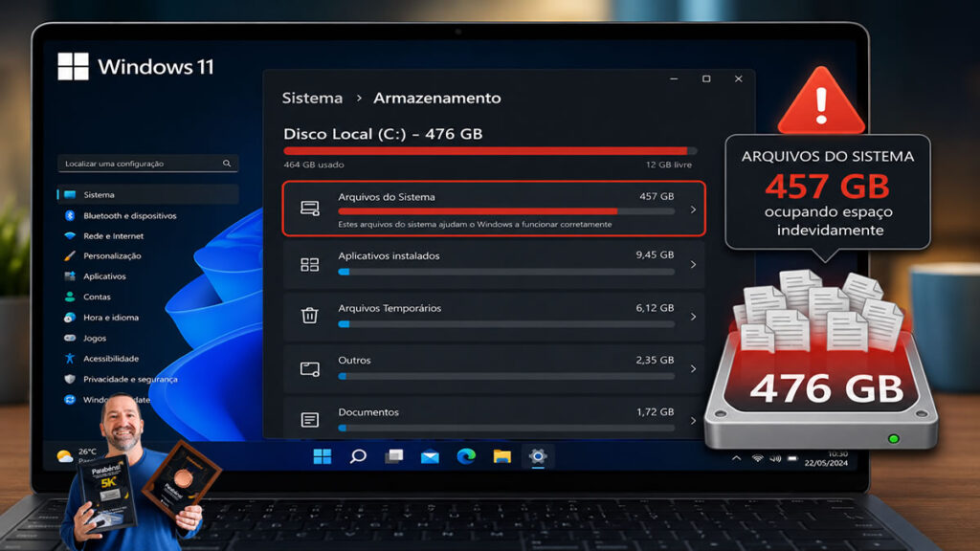Screen dimensions: 980x551
Task: Open Privacidade e segurança settings
Action: 130,379
